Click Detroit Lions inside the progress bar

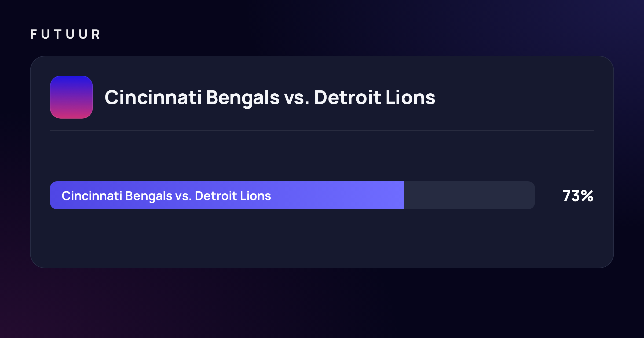tap(233, 196)
